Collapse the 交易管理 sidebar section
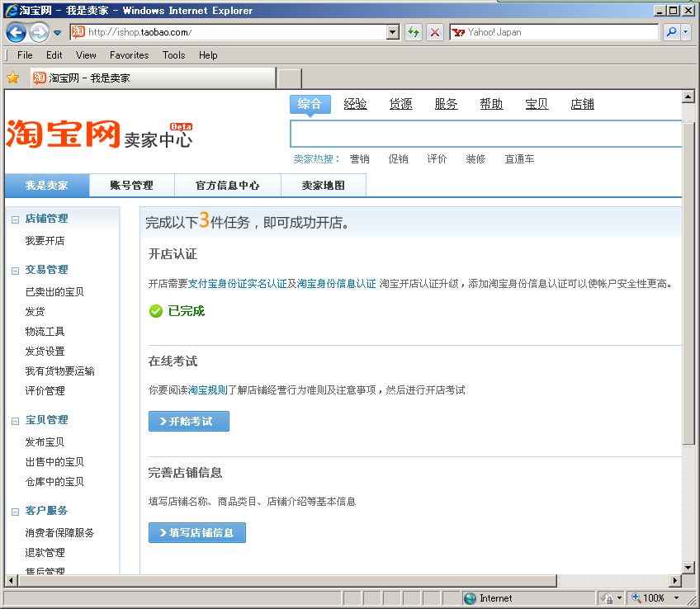 pyautogui.click(x=15, y=271)
